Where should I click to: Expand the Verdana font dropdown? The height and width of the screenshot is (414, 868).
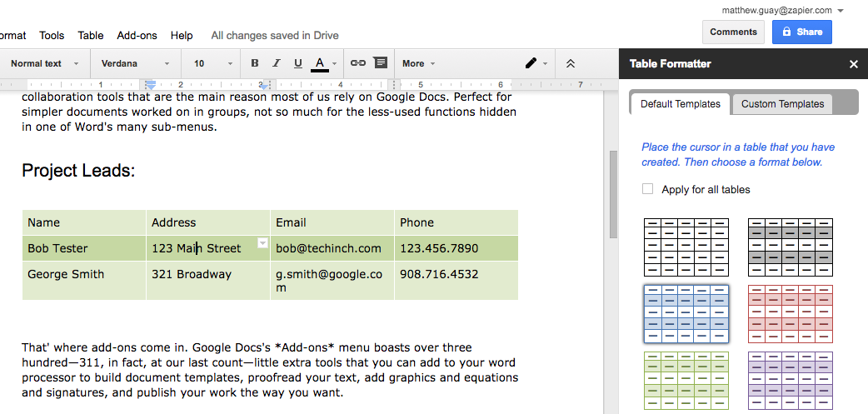coord(135,63)
